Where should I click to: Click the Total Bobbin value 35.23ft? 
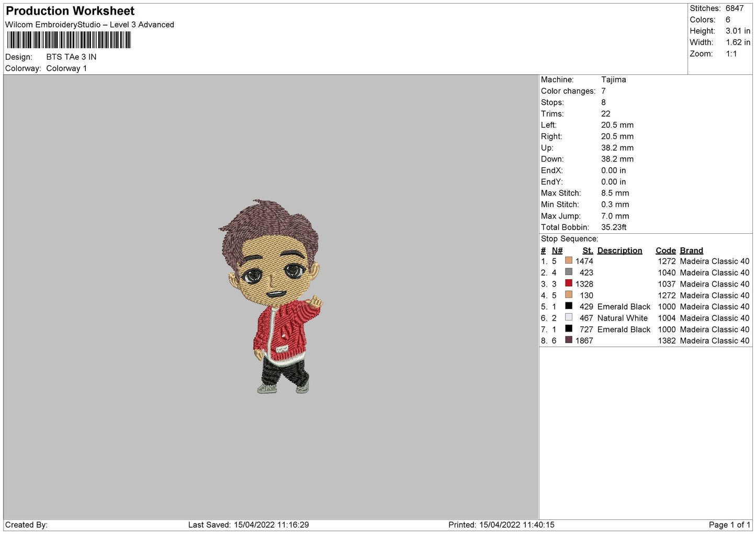pos(614,227)
